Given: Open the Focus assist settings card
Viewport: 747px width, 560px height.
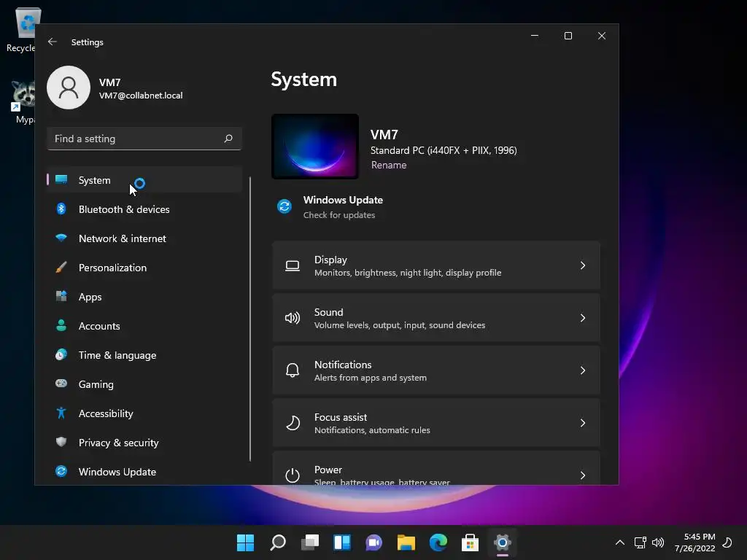Looking at the screenshot, I should coord(436,423).
